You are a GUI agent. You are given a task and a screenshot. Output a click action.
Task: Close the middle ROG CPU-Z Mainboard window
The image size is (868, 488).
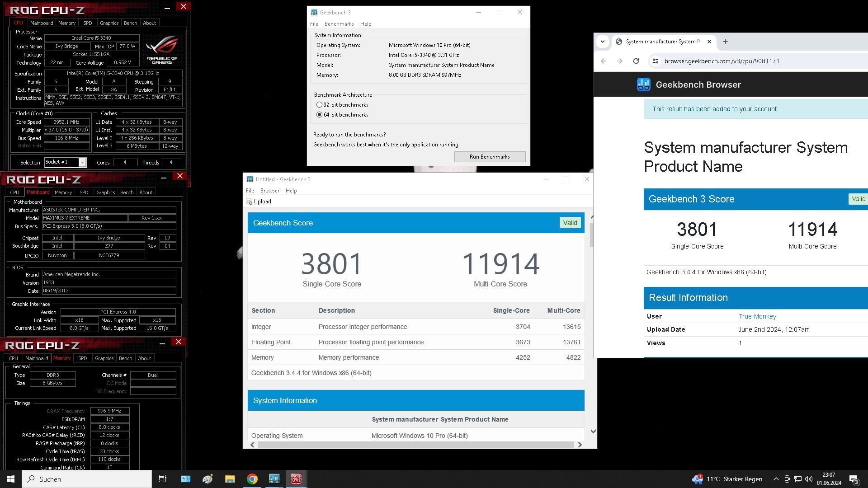[180, 176]
